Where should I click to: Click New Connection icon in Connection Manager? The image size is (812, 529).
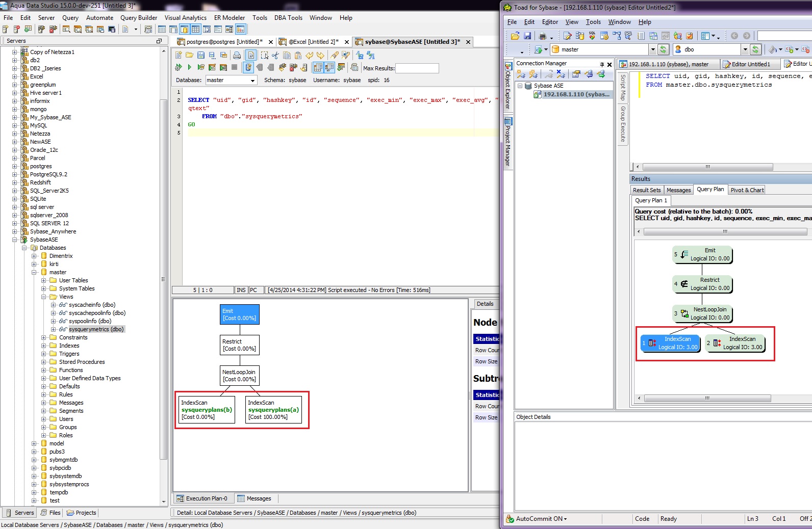point(521,74)
